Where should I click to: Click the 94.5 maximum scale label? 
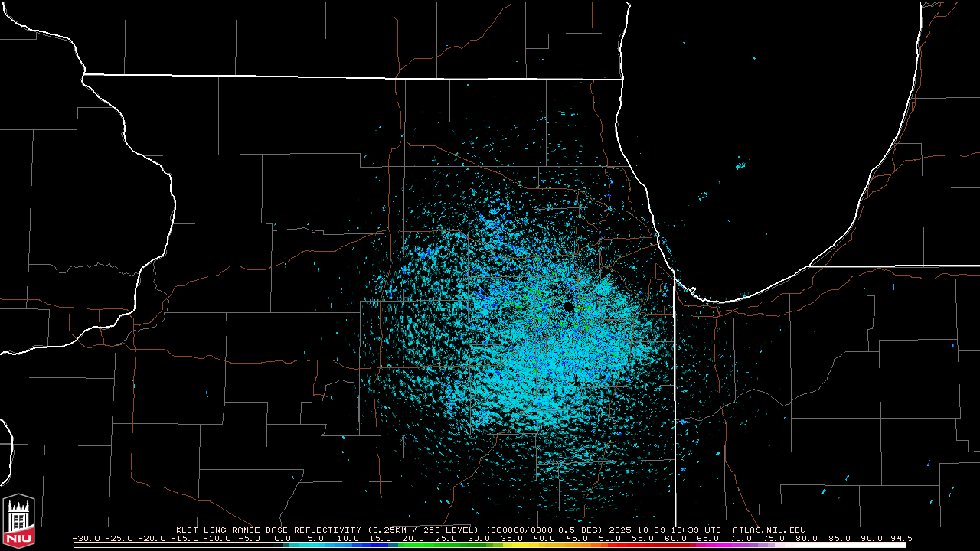[900, 538]
